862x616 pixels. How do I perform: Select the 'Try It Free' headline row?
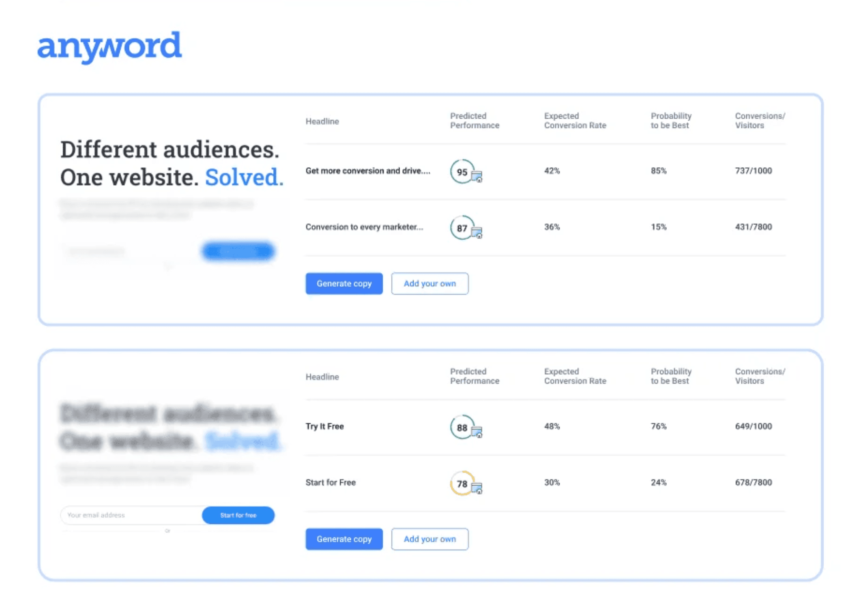(x=325, y=426)
